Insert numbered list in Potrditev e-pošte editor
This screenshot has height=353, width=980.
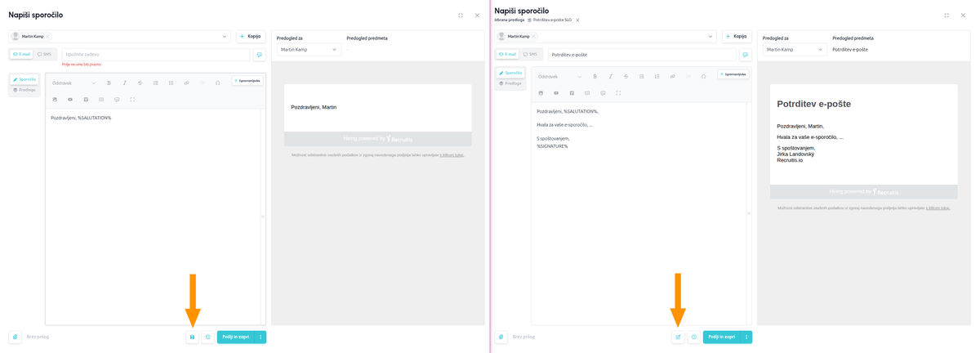coord(657,76)
